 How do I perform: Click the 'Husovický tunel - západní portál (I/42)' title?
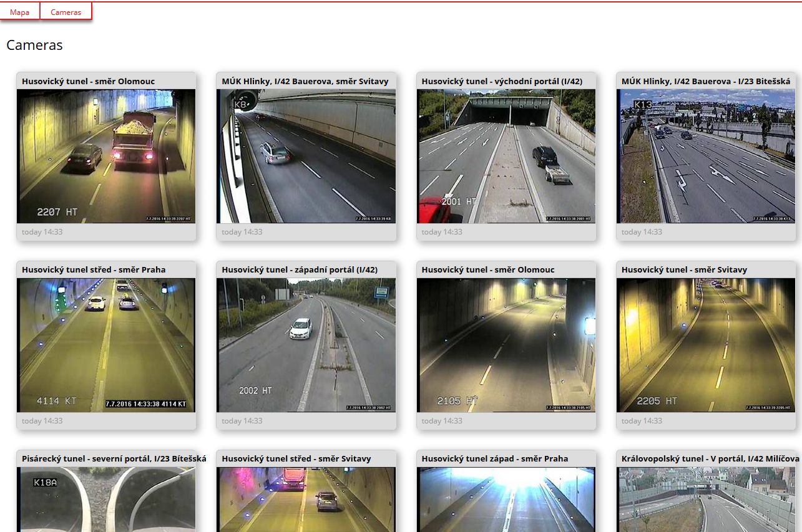tap(300, 269)
